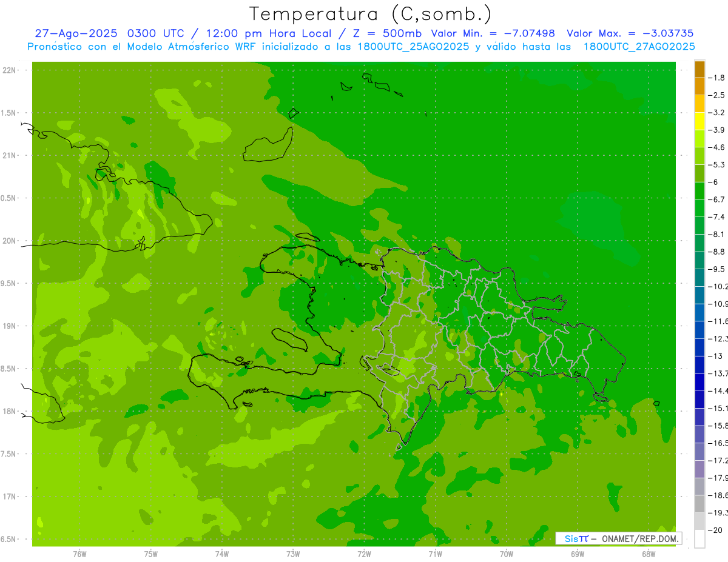This screenshot has height=562, width=728.
Task: Click the '-6.7' colorbar value
Action: click(x=717, y=199)
